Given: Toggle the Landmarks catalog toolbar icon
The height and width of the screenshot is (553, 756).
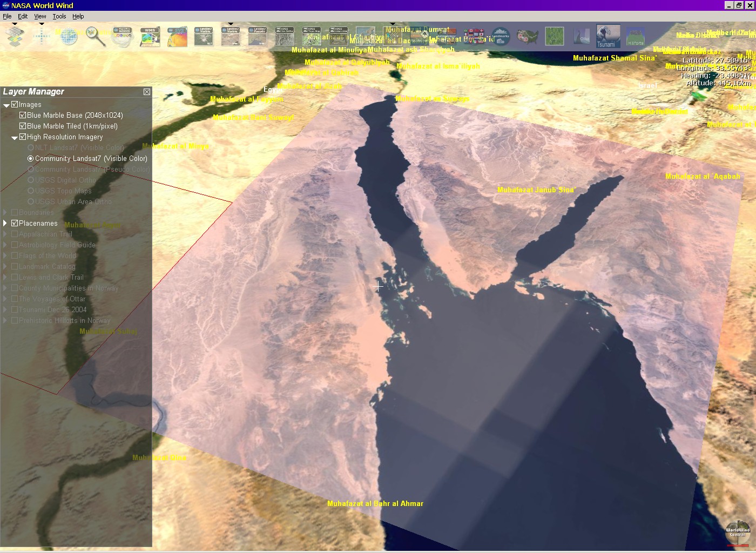Looking at the screenshot, I should click(x=501, y=36).
